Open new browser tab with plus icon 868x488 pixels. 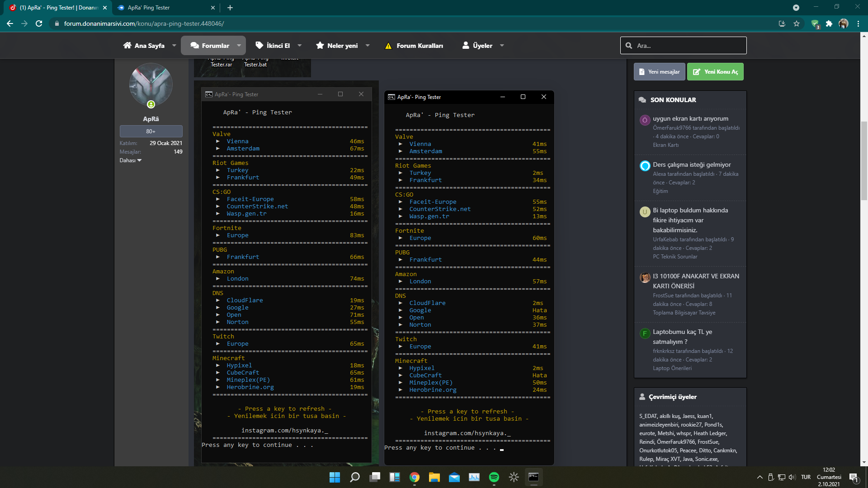click(x=230, y=8)
